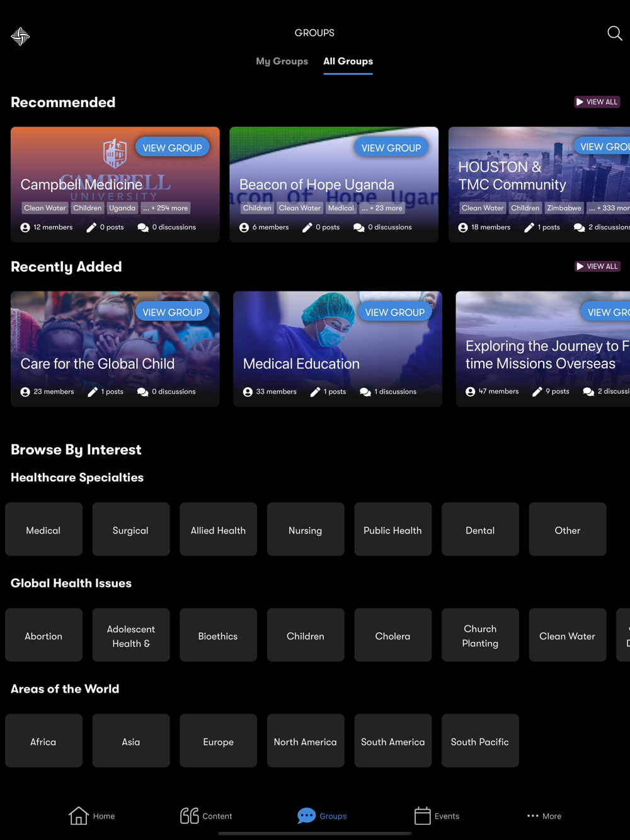Screen dimensions: 630x840
Task: Browse the Dental specialty tile
Action: pos(480,530)
